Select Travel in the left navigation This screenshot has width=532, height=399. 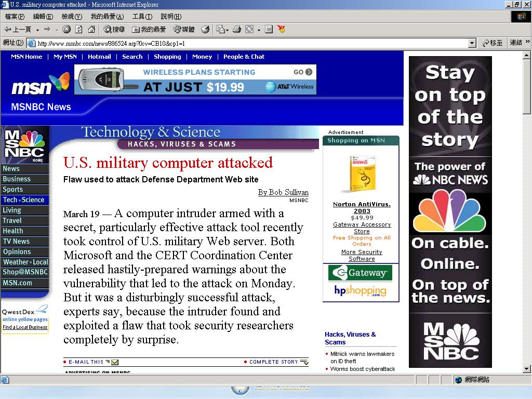(25, 220)
